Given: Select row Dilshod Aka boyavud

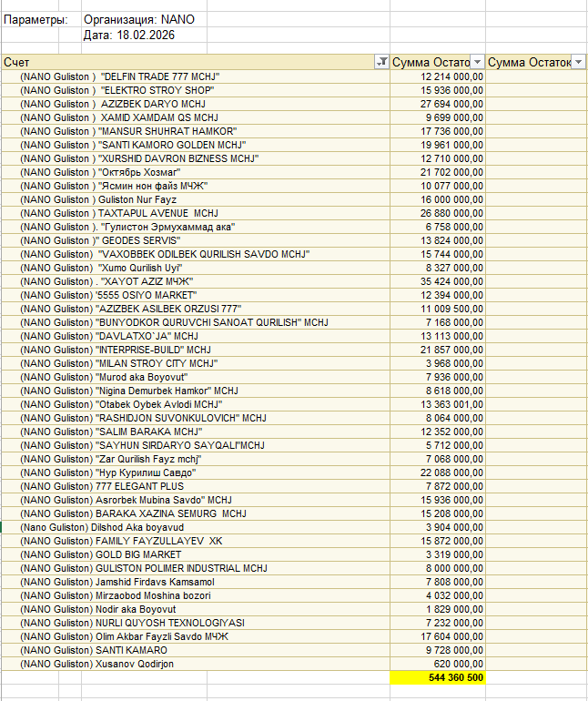Looking at the screenshot, I should pos(196,527).
